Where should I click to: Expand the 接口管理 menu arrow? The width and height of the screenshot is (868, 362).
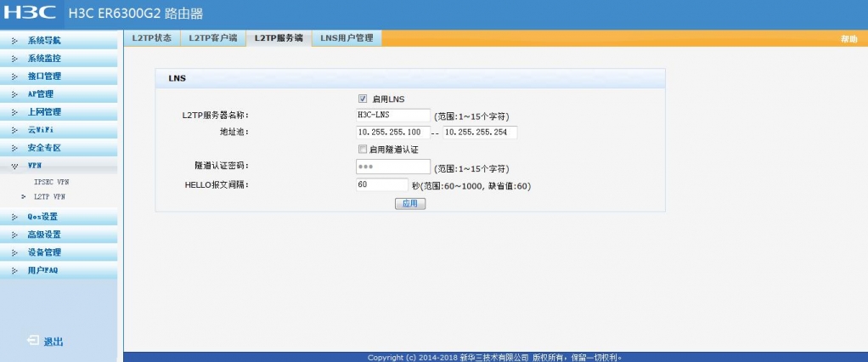tap(14, 76)
